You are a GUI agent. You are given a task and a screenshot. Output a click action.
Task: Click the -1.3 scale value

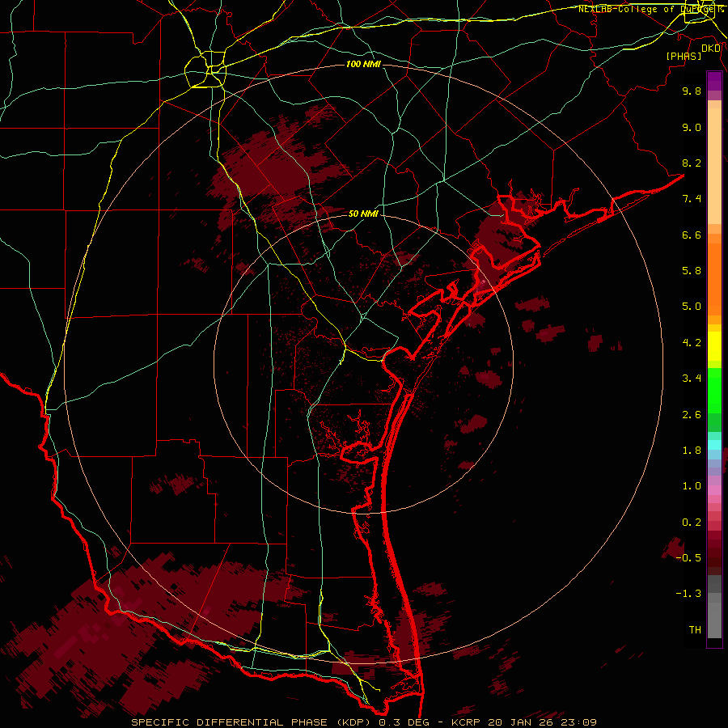point(688,594)
